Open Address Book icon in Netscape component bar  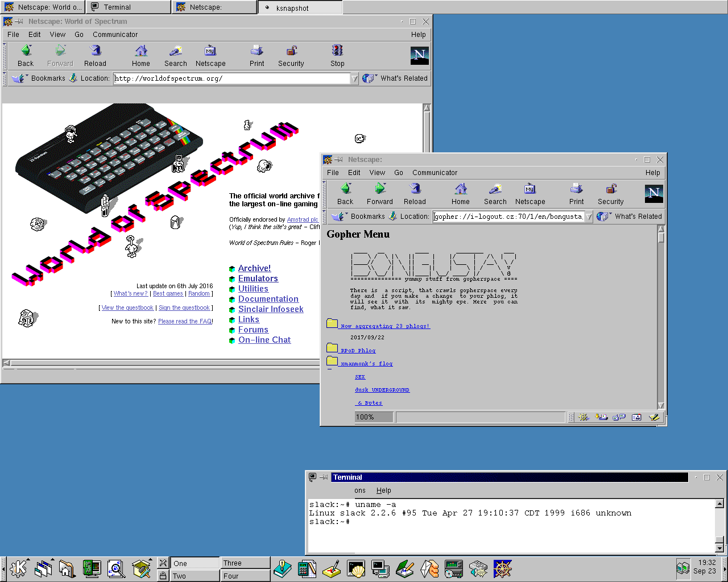(636, 417)
